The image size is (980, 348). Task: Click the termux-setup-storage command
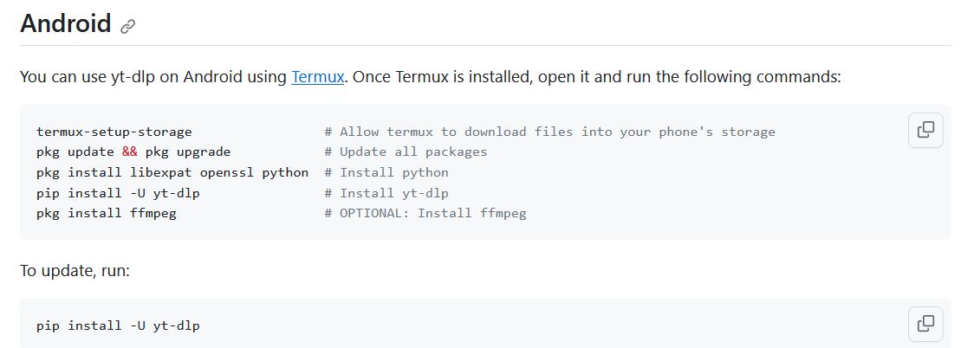point(114,132)
